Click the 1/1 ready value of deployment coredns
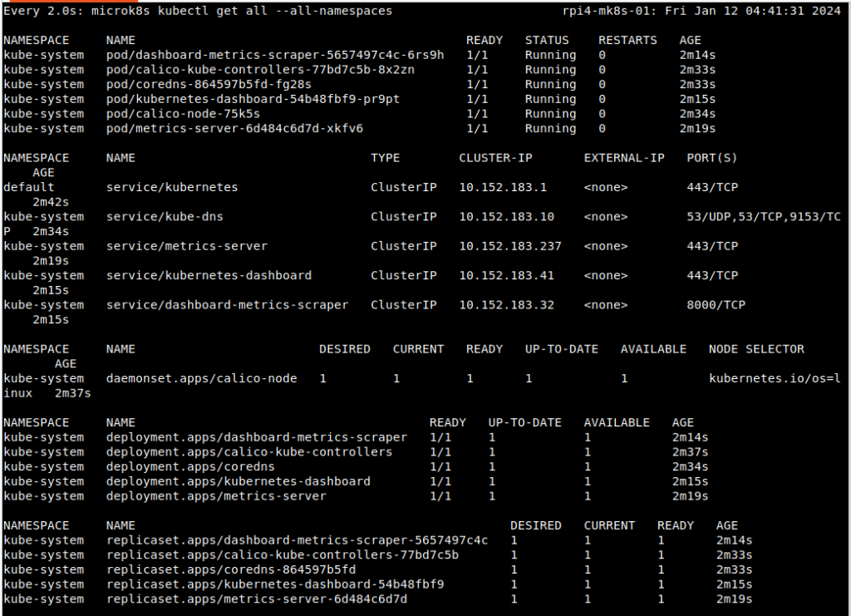This screenshot has width=851, height=616. (440, 466)
